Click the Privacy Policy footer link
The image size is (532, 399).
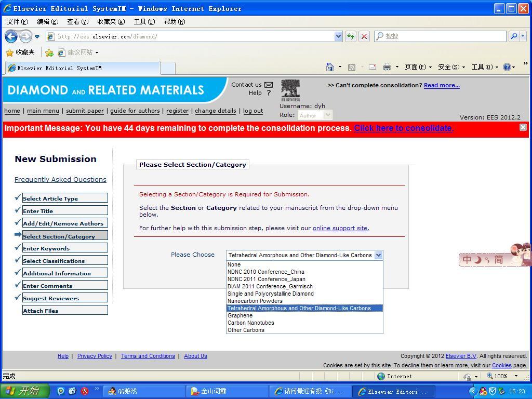pyautogui.click(x=95, y=356)
